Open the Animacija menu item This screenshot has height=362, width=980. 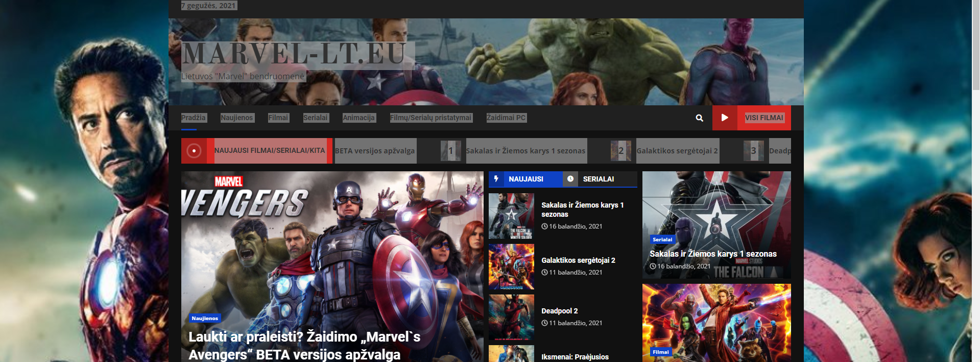[x=359, y=118]
